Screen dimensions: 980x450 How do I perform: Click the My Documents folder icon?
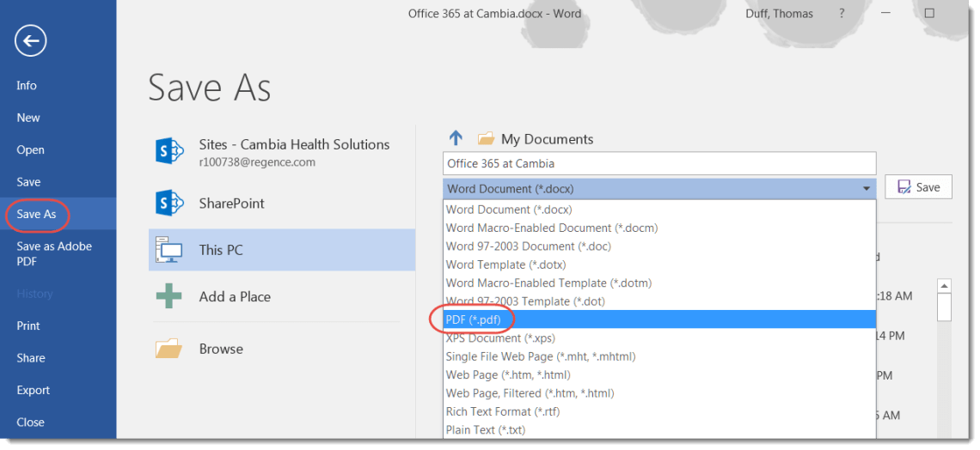[x=486, y=138]
